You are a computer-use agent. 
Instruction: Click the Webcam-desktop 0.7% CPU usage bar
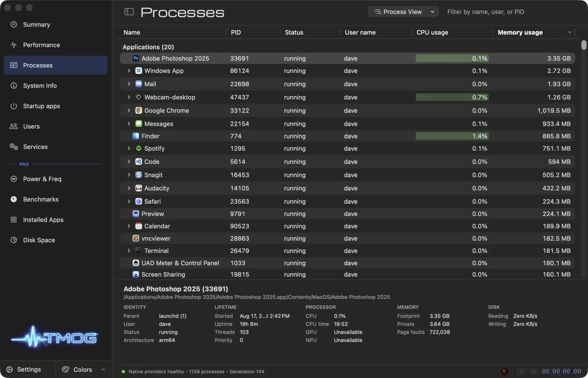(452, 97)
